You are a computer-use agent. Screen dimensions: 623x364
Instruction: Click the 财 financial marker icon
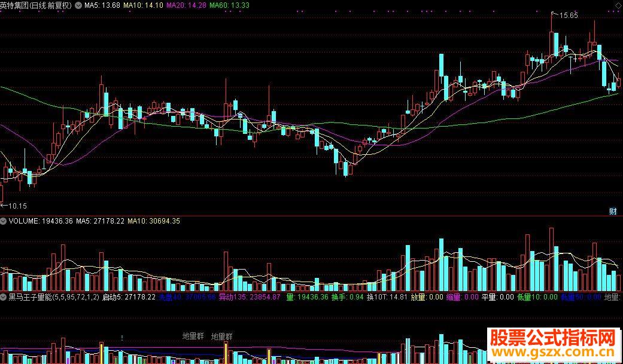click(613, 211)
